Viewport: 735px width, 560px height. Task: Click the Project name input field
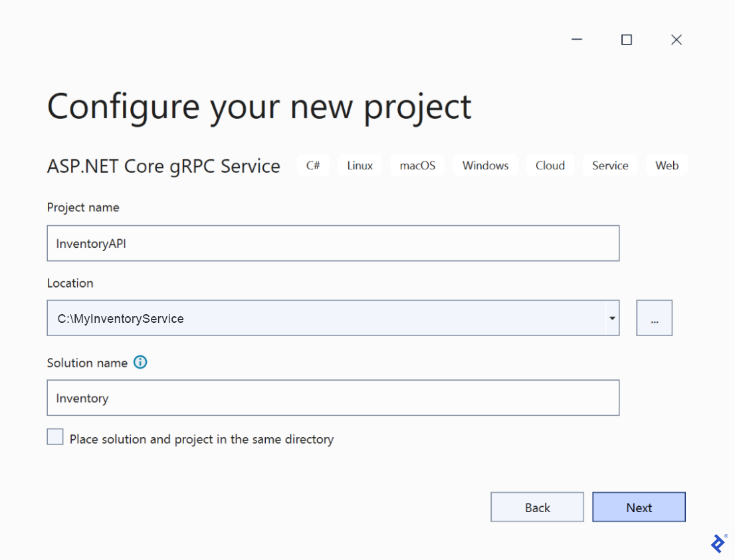332,243
